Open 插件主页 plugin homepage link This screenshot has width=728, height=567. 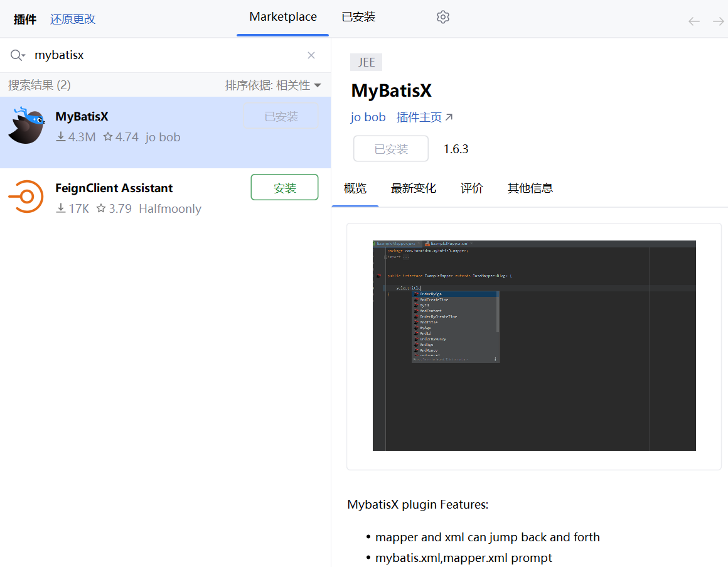click(424, 117)
